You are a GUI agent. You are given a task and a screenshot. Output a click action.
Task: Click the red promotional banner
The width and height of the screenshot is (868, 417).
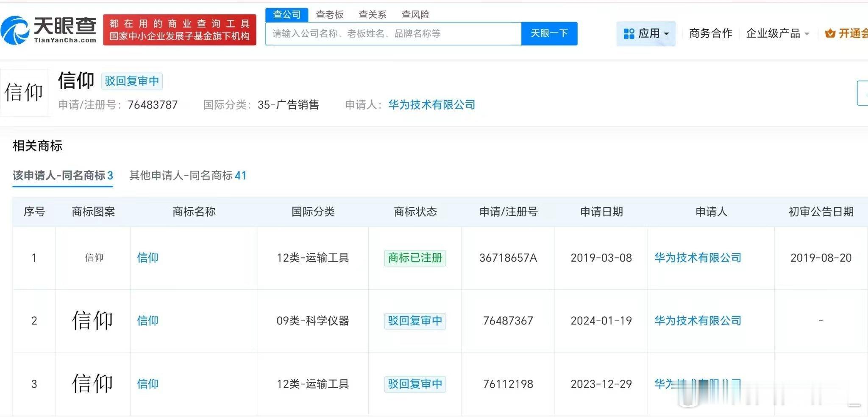pos(180,30)
